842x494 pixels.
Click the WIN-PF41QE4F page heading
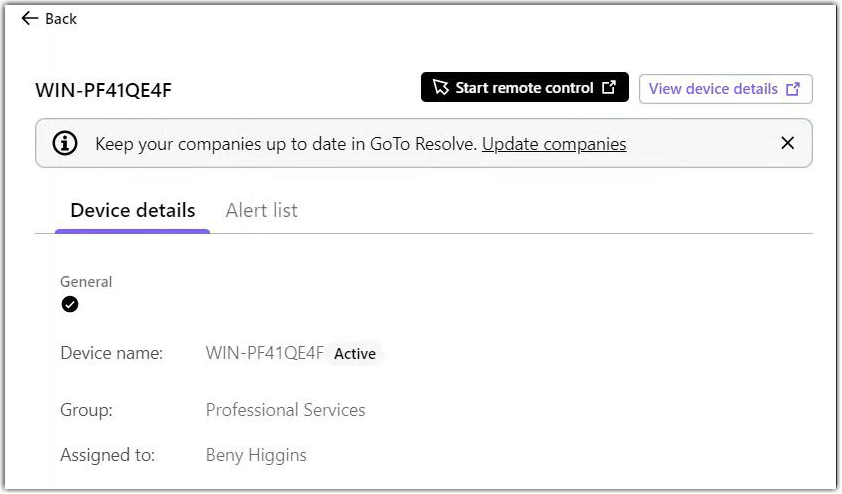point(103,90)
